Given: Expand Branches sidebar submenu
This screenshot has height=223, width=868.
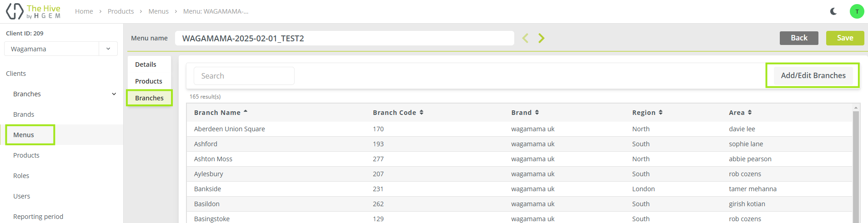Looking at the screenshot, I should tap(114, 94).
